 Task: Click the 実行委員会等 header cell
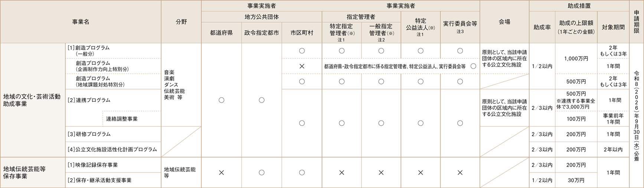pos(460,27)
